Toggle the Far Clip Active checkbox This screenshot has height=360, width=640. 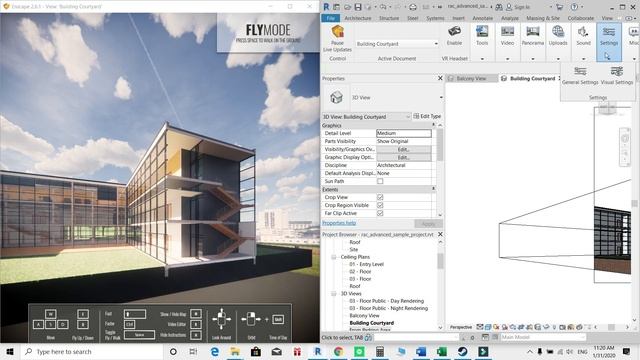click(380, 213)
